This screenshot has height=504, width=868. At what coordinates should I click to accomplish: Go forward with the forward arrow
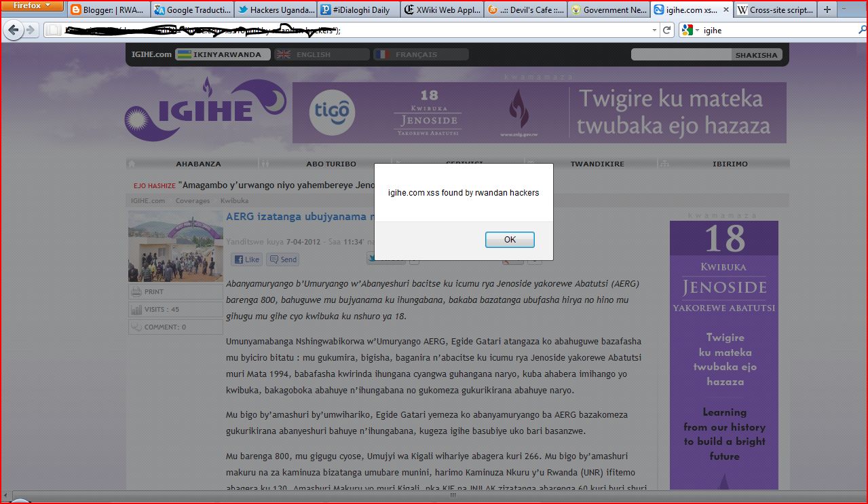(x=31, y=30)
